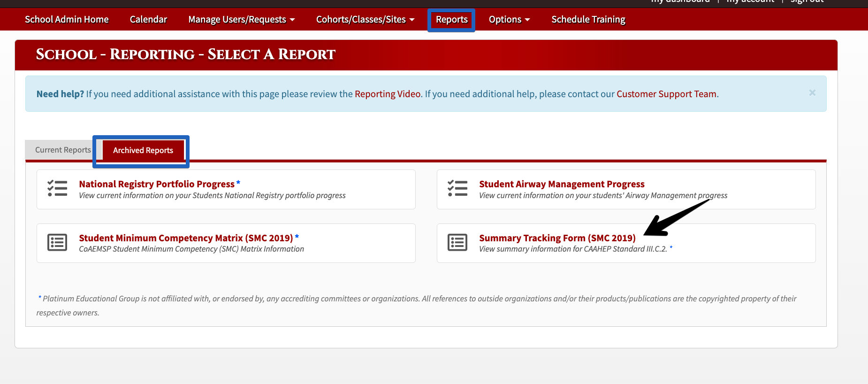Switch to the Current Reports tab
Screen dimensions: 868x384
(63, 150)
